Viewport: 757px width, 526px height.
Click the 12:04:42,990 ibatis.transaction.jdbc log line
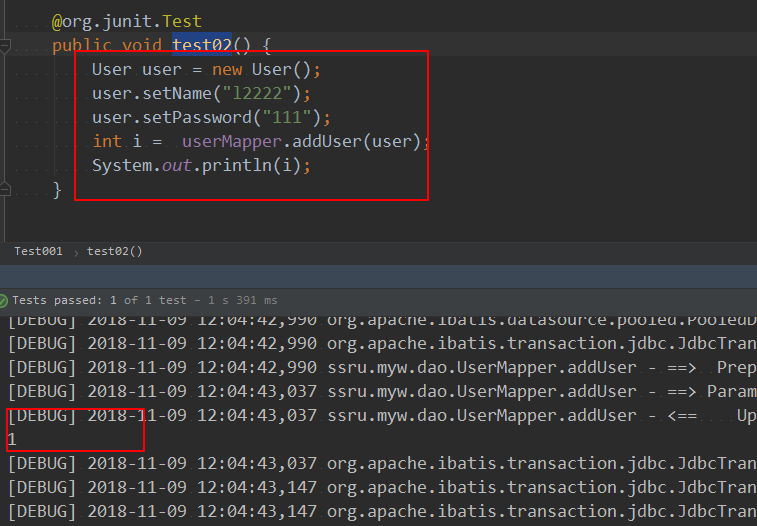click(x=382, y=344)
